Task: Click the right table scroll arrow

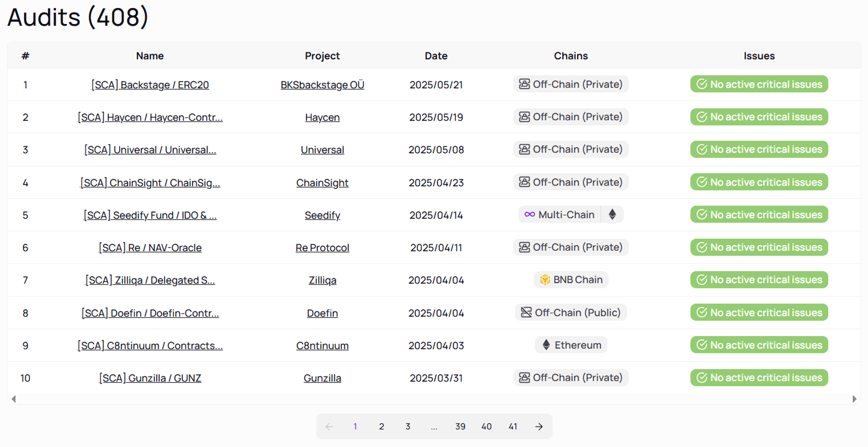Action: click(855, 399)
